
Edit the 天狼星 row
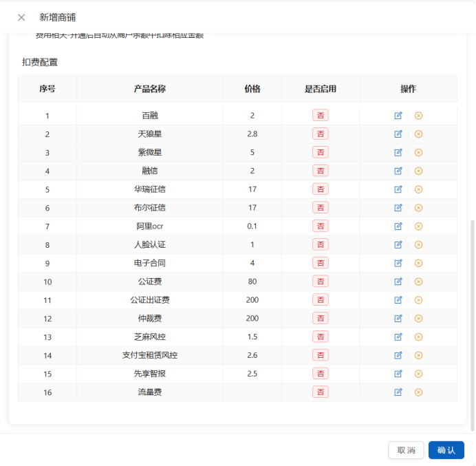click(x=398, y=134)
